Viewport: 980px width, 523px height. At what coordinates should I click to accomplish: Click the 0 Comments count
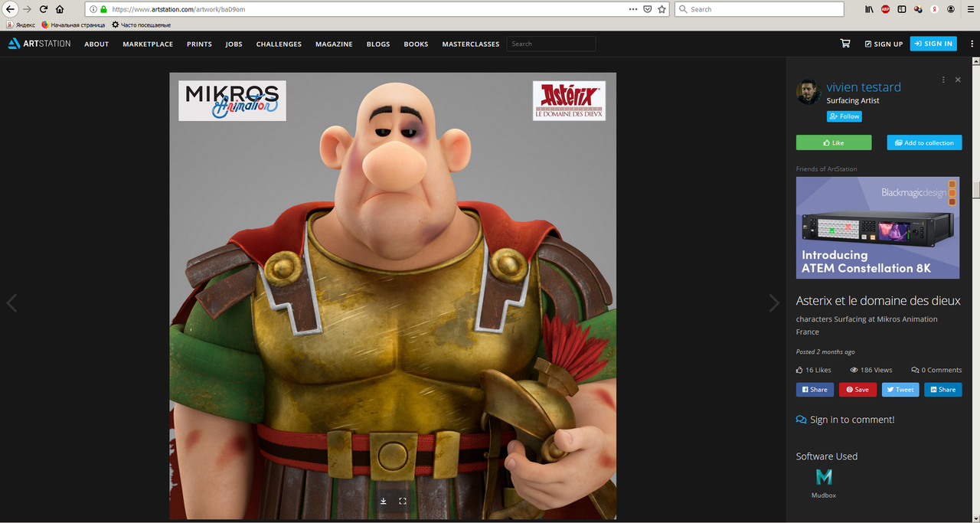click(936, 370)
